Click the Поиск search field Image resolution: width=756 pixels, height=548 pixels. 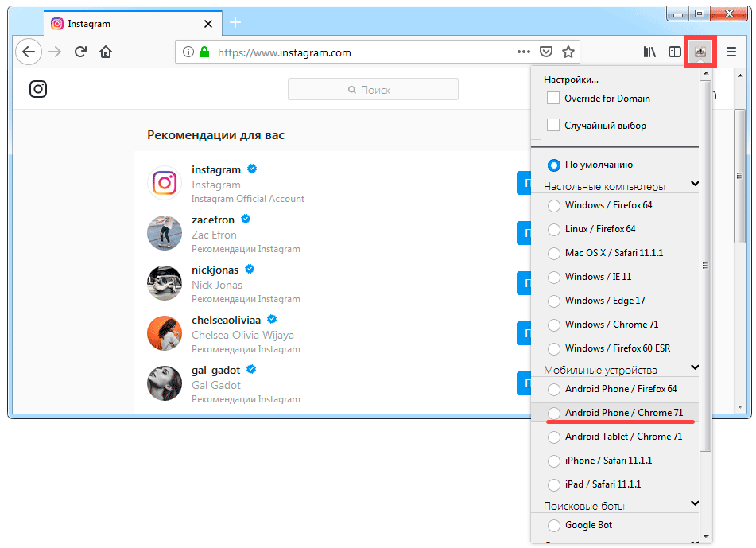click(x=373, y=90)
